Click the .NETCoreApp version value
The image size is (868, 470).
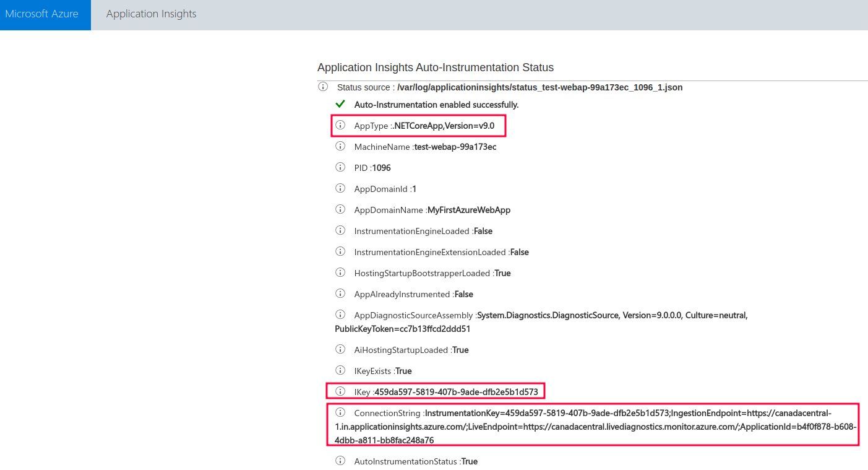tap(444, 126)
